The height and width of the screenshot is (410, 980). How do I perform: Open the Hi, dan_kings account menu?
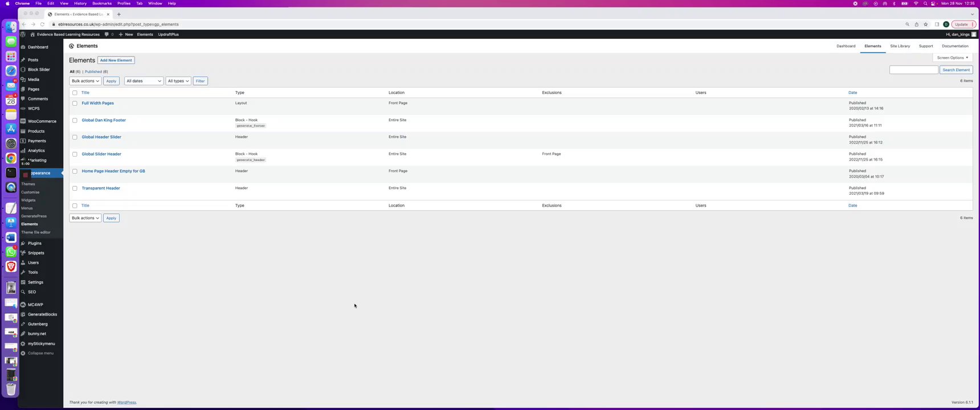point(961,34)
